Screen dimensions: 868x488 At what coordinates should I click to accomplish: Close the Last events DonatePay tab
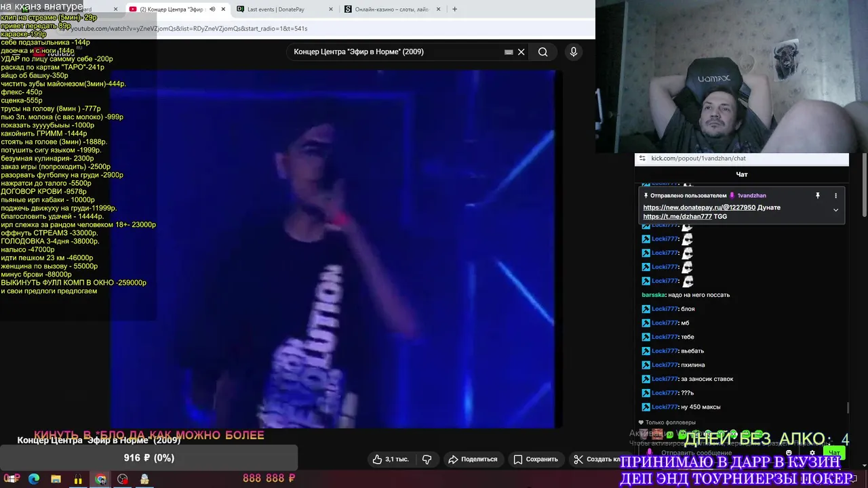coord(330,9)
